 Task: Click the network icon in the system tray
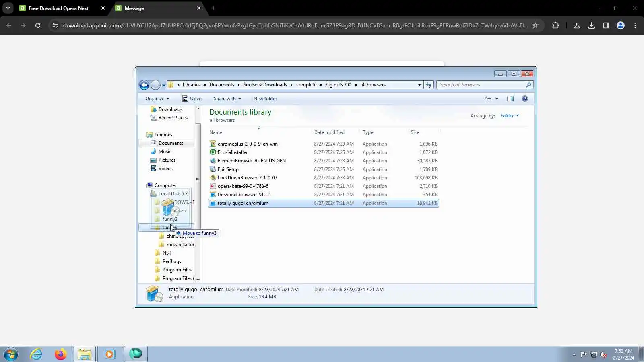[x=593, y=354]
